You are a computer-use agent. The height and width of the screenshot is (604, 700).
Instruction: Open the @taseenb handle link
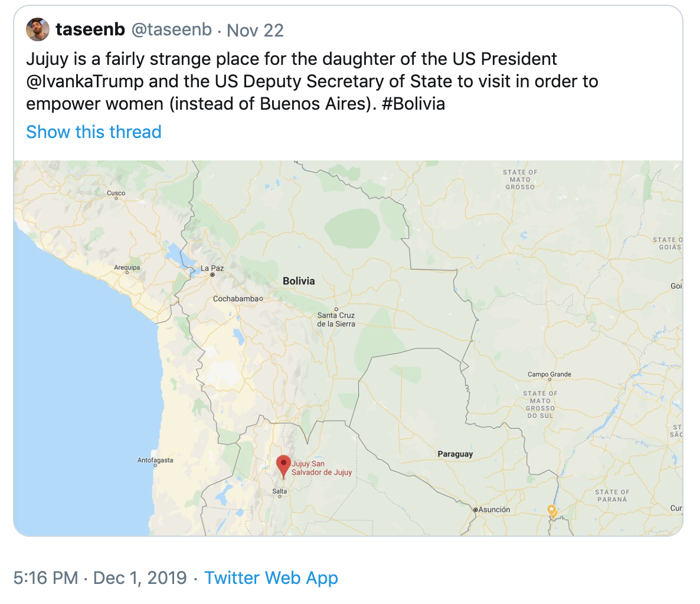tap(171, 29)
